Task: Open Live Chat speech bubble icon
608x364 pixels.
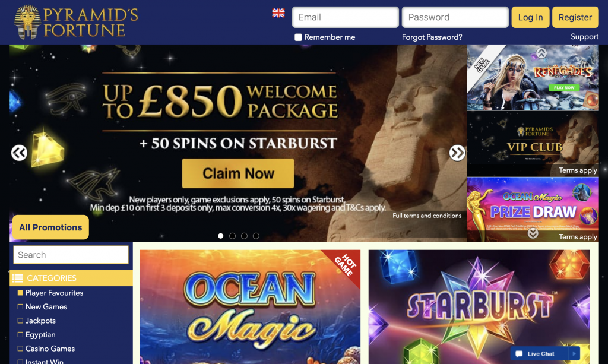Action: (519, 353)
